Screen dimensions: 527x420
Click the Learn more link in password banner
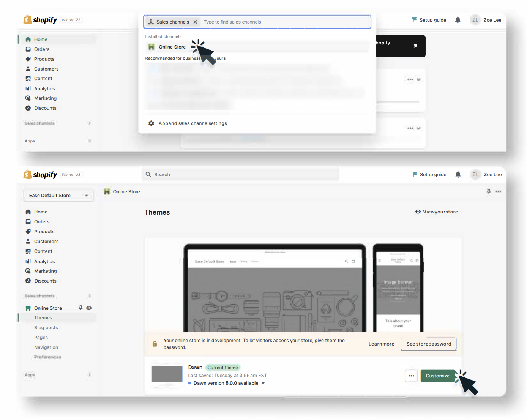click(382, 344)
